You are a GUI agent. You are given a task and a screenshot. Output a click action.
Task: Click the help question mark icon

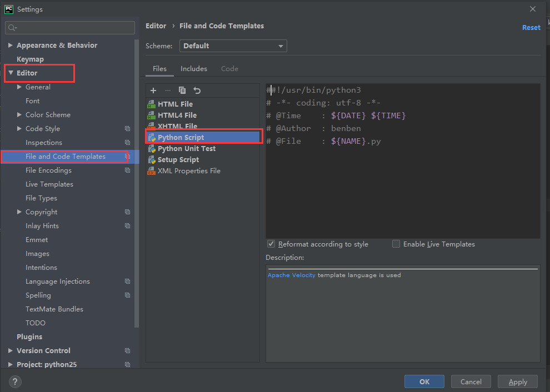pyautogui.click(x=15, y=381)
